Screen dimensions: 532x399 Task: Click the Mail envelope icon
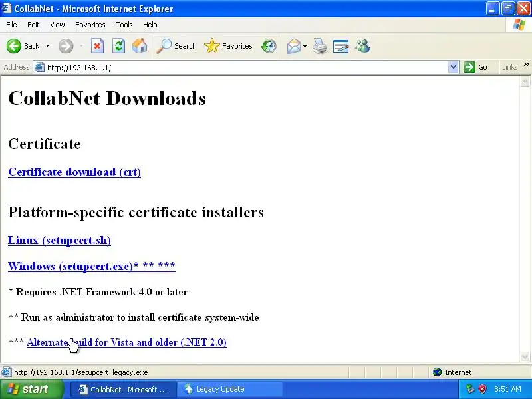293,46
